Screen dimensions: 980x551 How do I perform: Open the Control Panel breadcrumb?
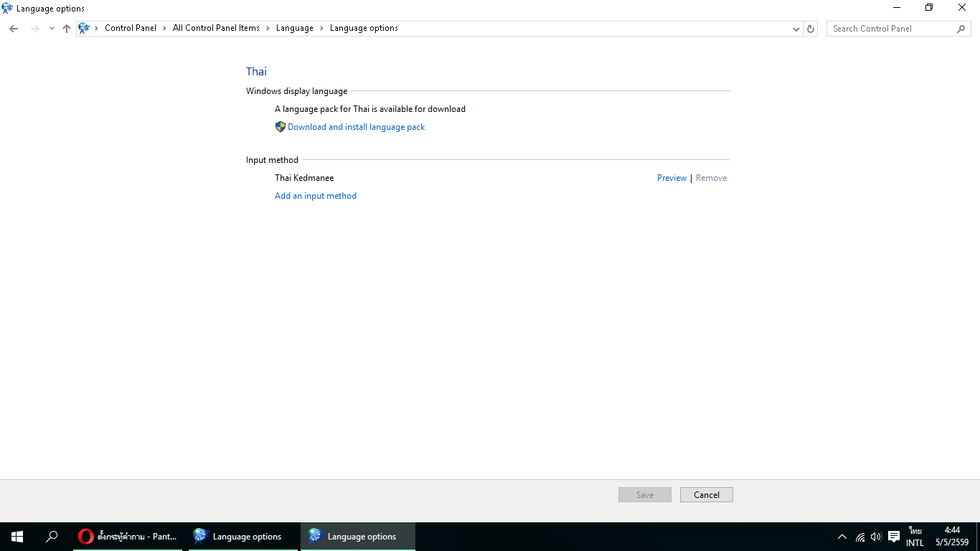pyautogui.click(x=131, y=29)
